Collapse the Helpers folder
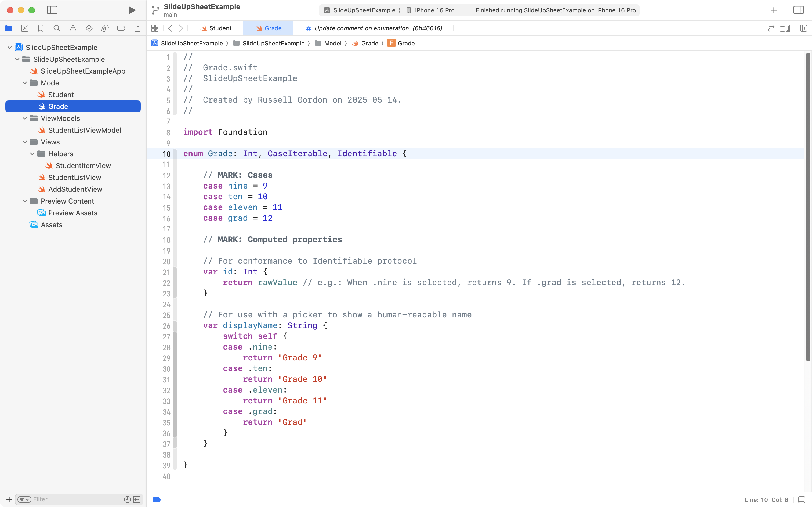 click(32, 154)
